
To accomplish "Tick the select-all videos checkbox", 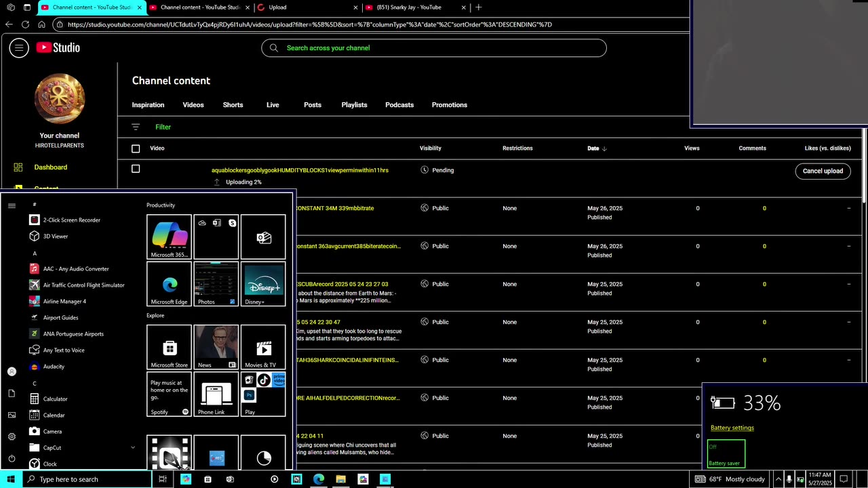I will (136, 148).
